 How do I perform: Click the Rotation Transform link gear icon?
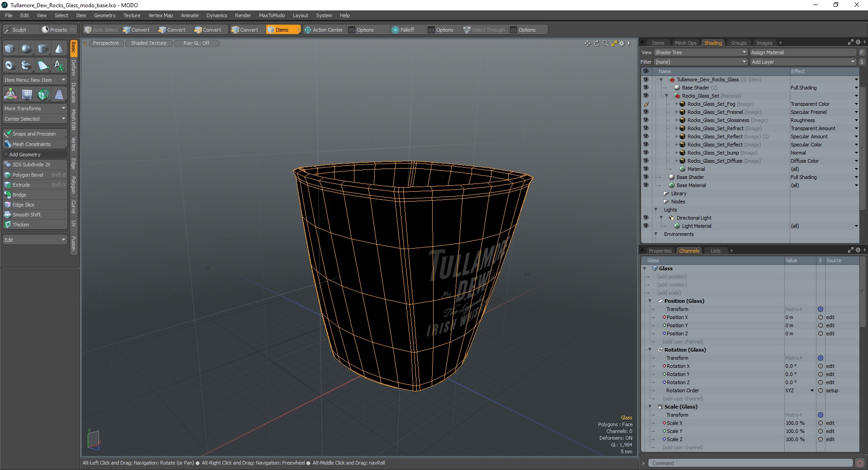point(821,358)
